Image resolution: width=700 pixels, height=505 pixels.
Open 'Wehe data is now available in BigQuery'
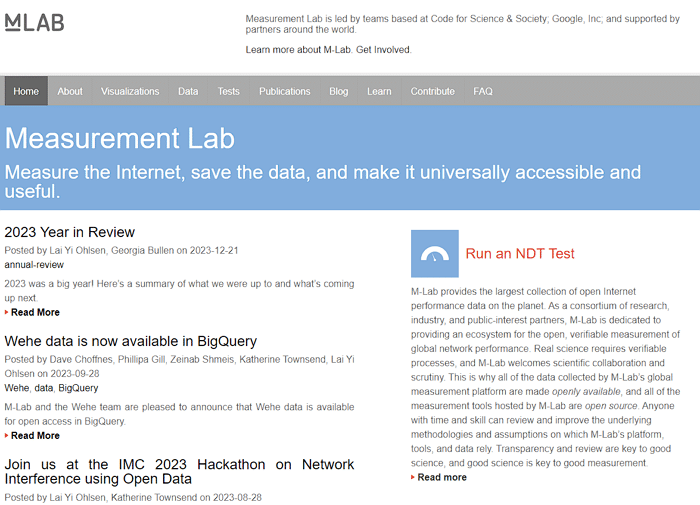coord(130,341)
